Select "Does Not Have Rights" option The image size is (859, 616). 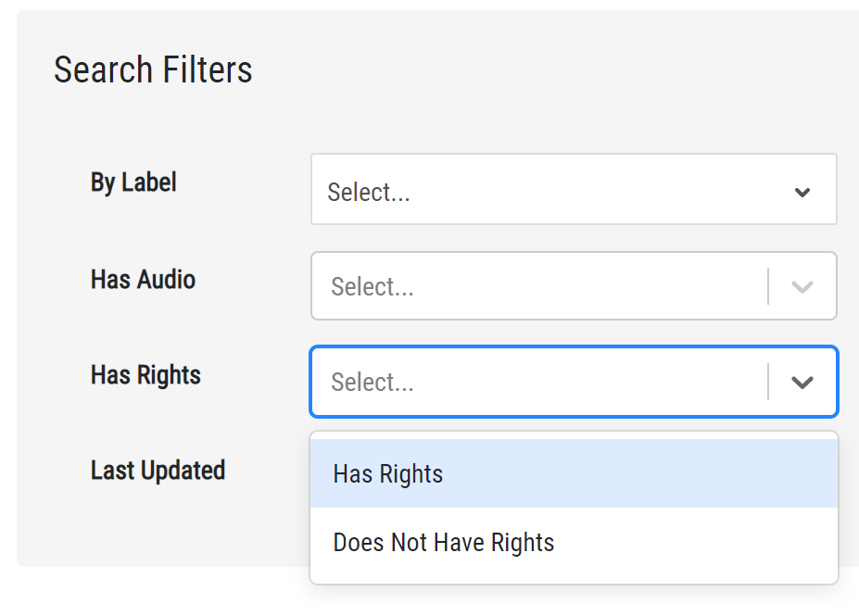444,543
